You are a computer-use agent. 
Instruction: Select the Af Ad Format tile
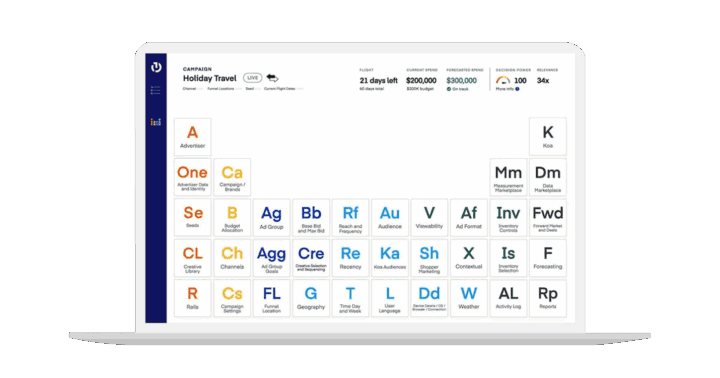(469, 218)
